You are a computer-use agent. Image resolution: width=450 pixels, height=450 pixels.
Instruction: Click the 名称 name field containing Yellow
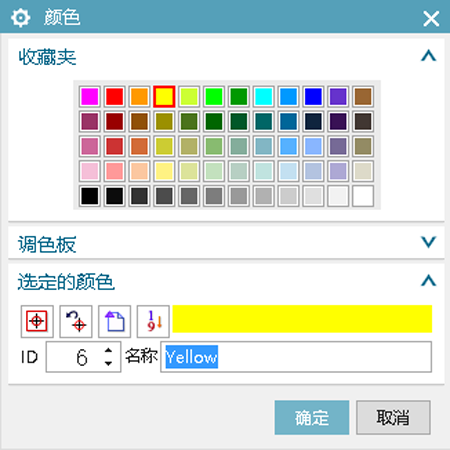296,357
